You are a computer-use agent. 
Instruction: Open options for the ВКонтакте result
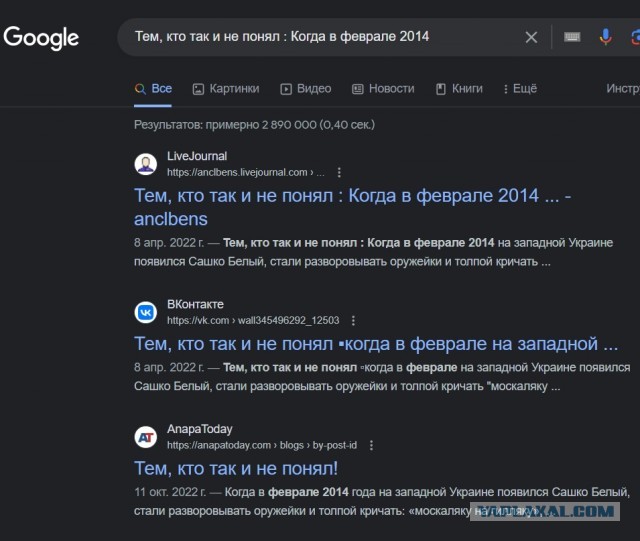point(353,321)
